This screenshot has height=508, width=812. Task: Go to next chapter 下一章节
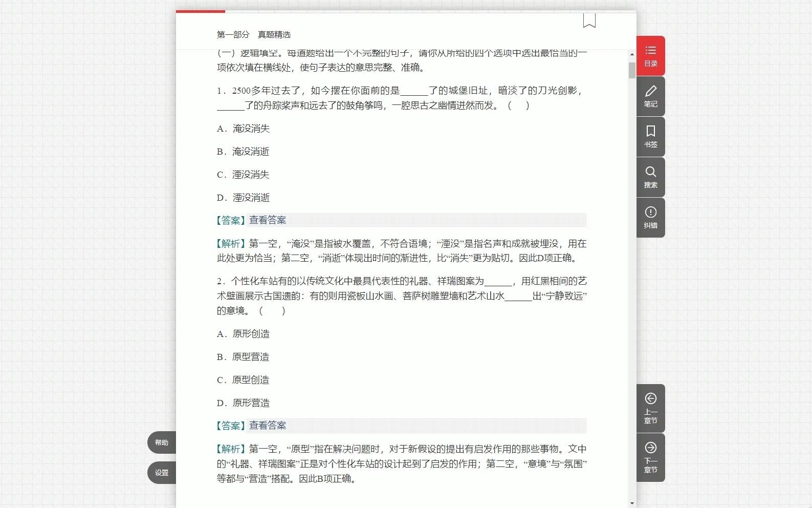point(650,457)
